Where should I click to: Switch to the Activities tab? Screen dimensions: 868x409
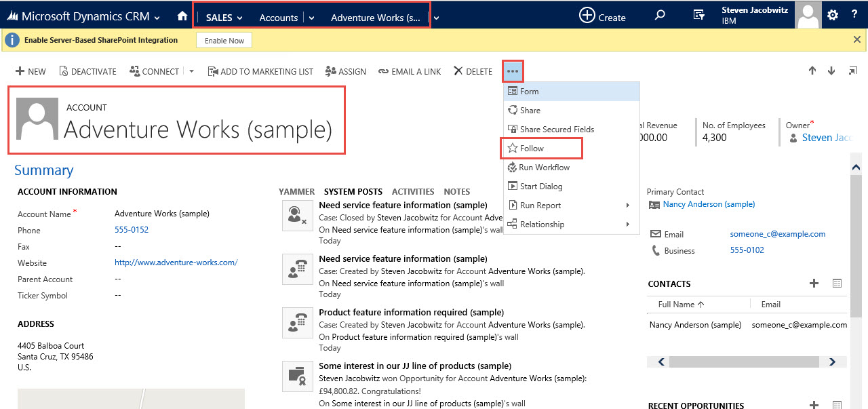click(413, 192)
